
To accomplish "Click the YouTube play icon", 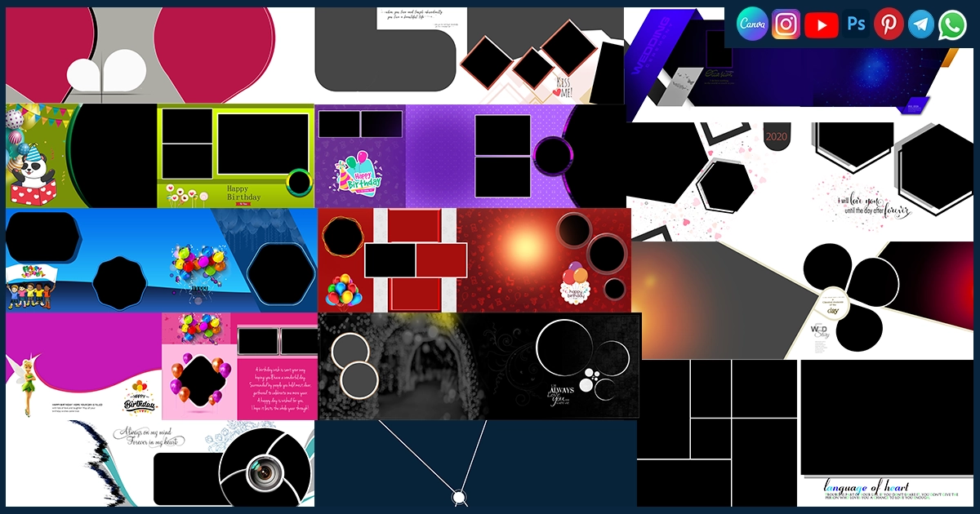I will coord(821,24).
